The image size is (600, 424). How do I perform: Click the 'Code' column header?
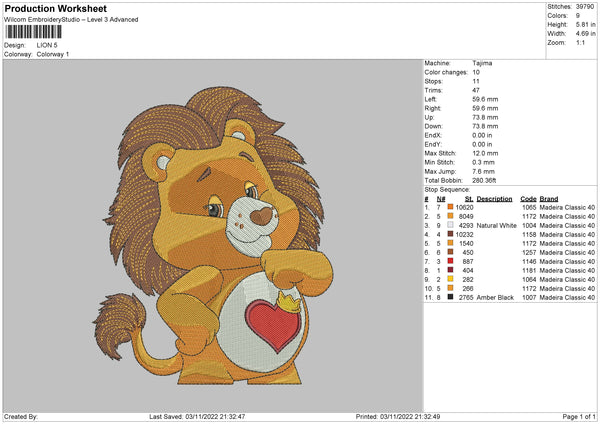pyautogui.click(x=528, y=199)
